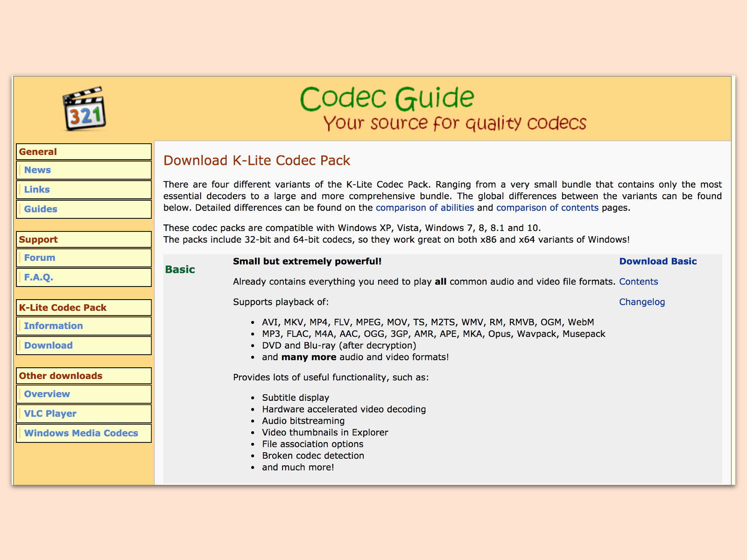
Task: Click the Support section header
Action: pyautogui.click(x=84, y=239)
